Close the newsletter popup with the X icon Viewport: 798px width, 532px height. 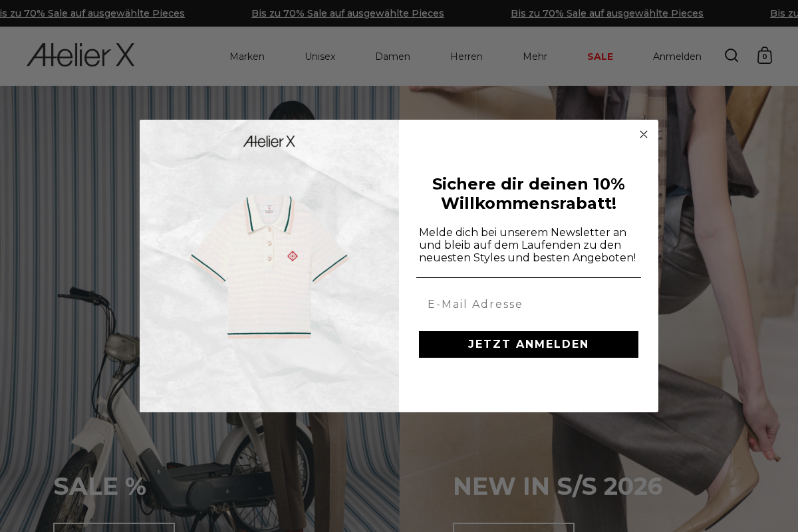tap(644, 134)
